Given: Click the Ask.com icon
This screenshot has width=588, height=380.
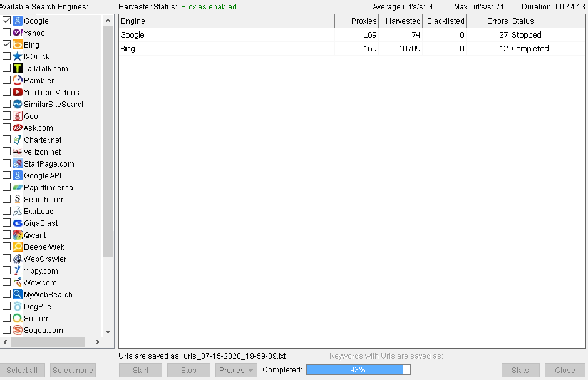Looking at the screenshot, I should click(x=18, y=128).
